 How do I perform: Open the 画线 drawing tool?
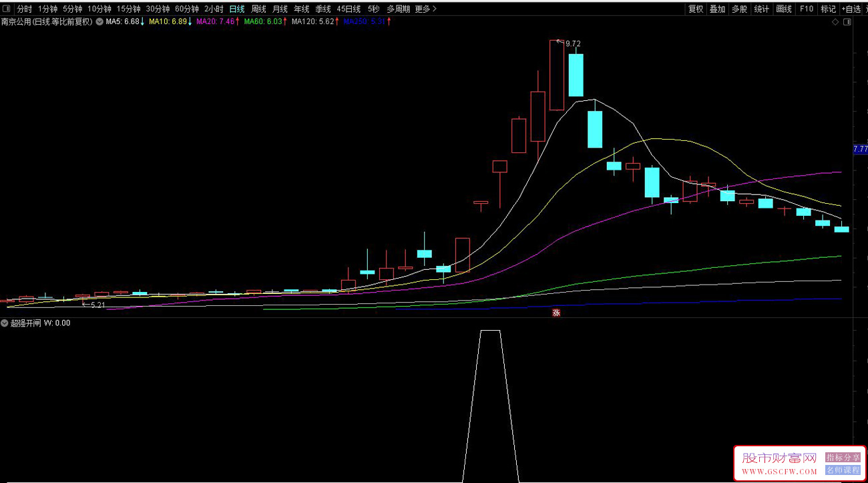pyautogui.click(x=784, y=9)
